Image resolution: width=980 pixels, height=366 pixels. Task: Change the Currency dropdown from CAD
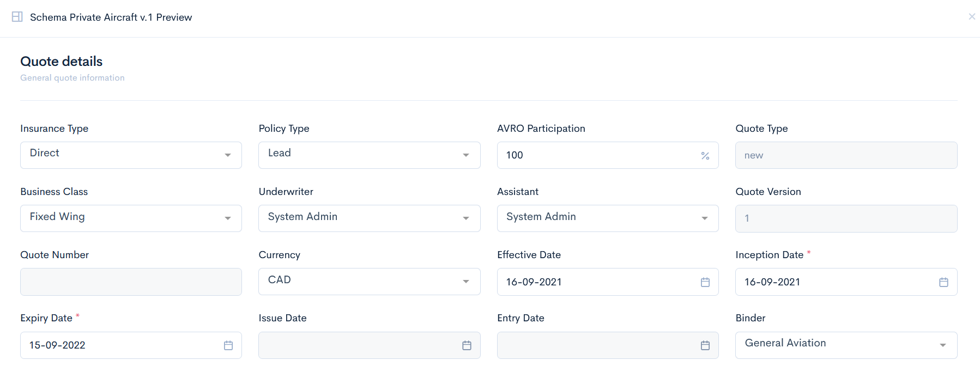pyautogui.click(x=369, y=282)
